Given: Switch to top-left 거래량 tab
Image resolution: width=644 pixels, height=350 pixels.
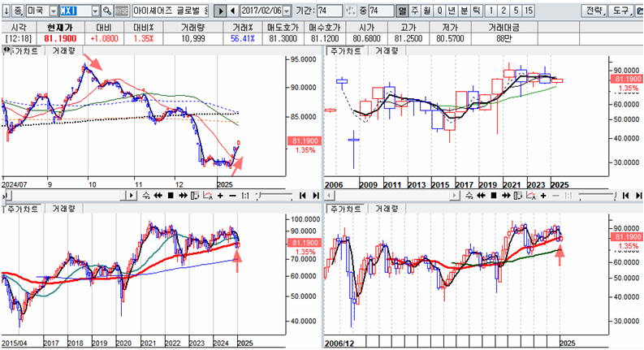Looking at the screenshot, I should point(63,51).
